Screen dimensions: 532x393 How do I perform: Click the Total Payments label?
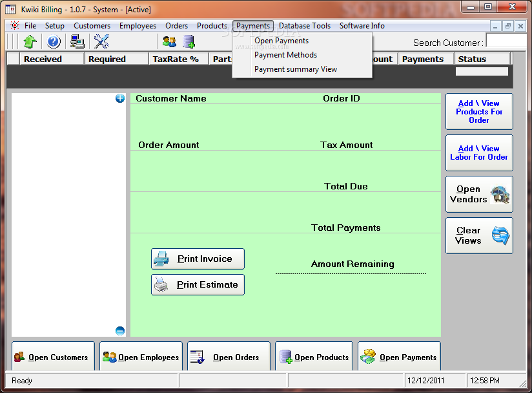pos(345,228)
